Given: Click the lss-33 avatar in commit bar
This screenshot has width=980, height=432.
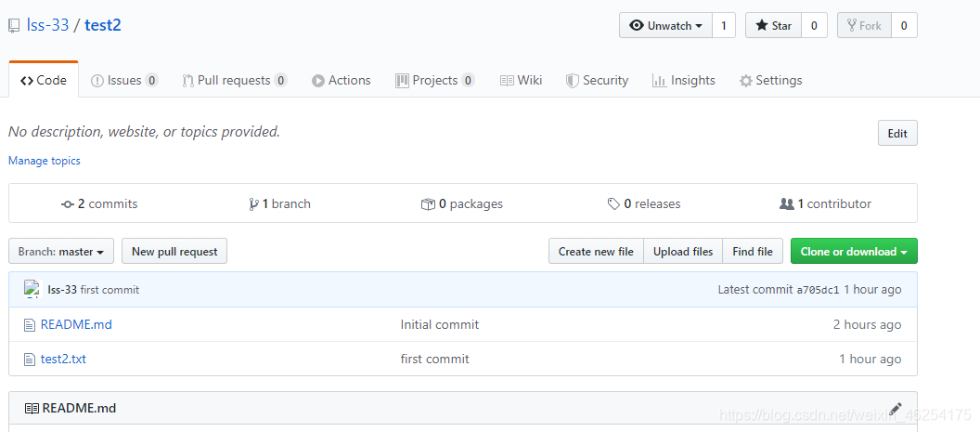Looking at the screenshot, I should click(x=32, y=289).
